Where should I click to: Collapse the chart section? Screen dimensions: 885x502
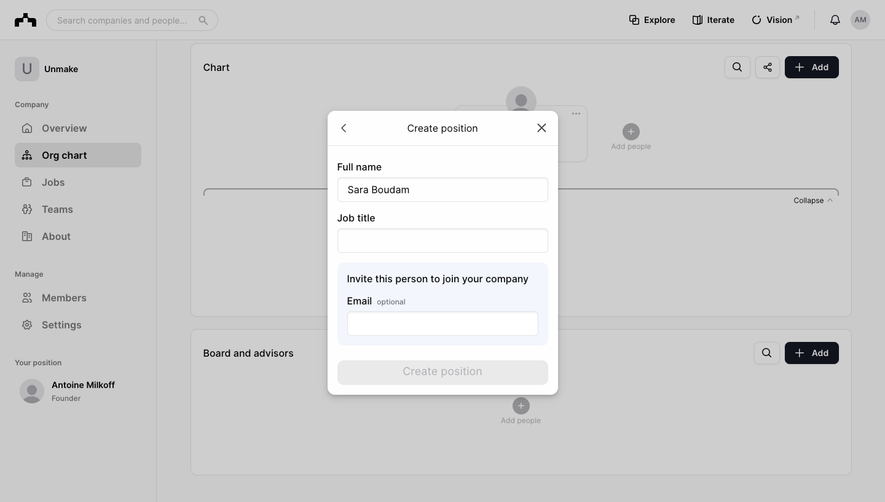813,200
